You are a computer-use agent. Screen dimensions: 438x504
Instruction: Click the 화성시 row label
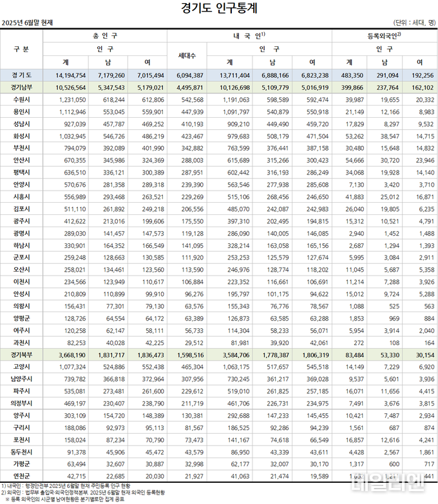point(21,136)
